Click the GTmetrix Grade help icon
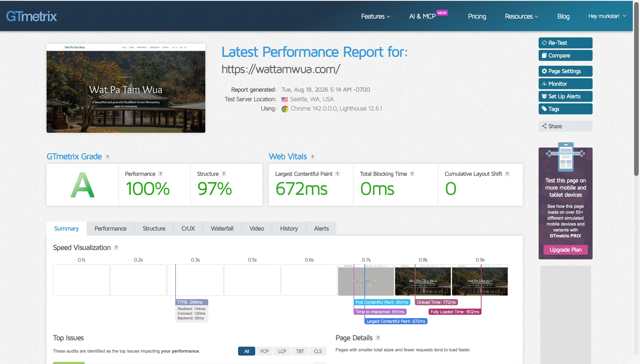Screen dimensions: 640x364 coord(108,157)
